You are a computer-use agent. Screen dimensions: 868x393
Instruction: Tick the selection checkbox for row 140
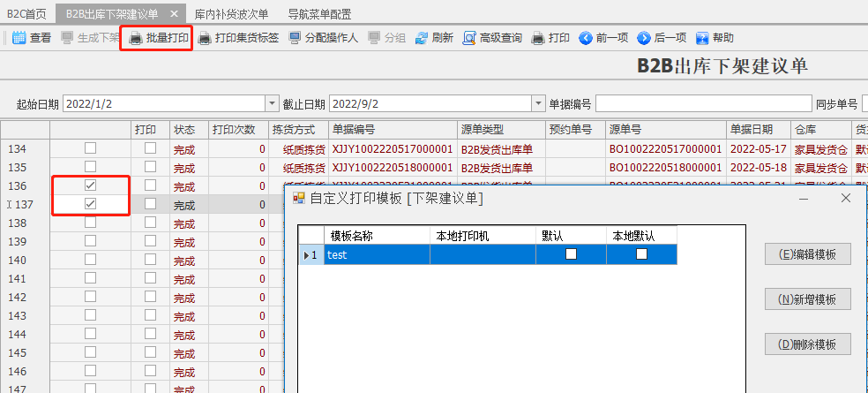(x=90, y=260)
